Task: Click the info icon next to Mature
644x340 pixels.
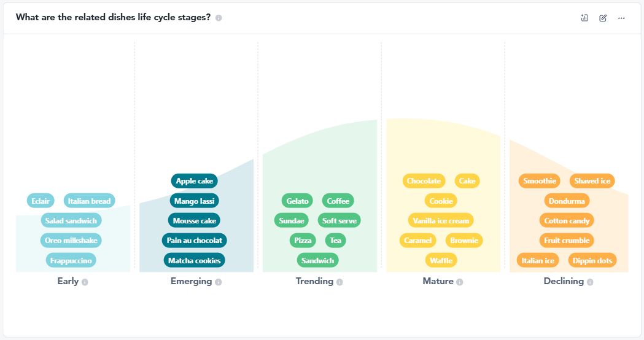Action: pyautogui.click(x=459, y=282)
